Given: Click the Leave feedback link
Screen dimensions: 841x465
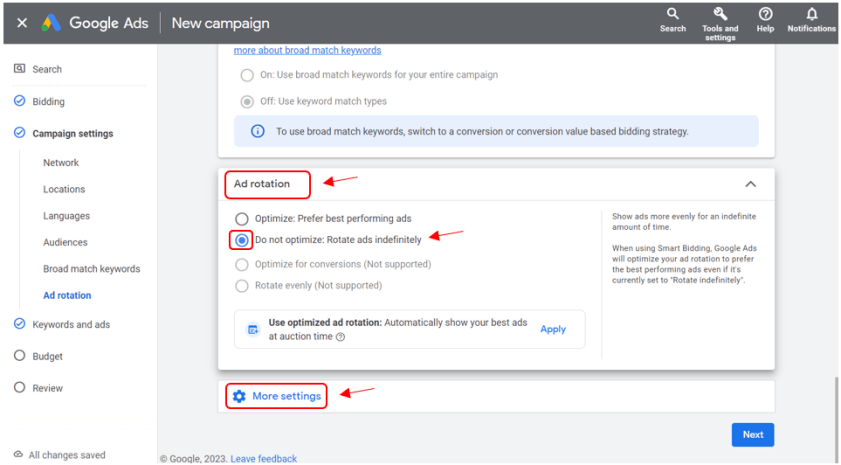Looking at the screenshot, I should pos(263,459).
